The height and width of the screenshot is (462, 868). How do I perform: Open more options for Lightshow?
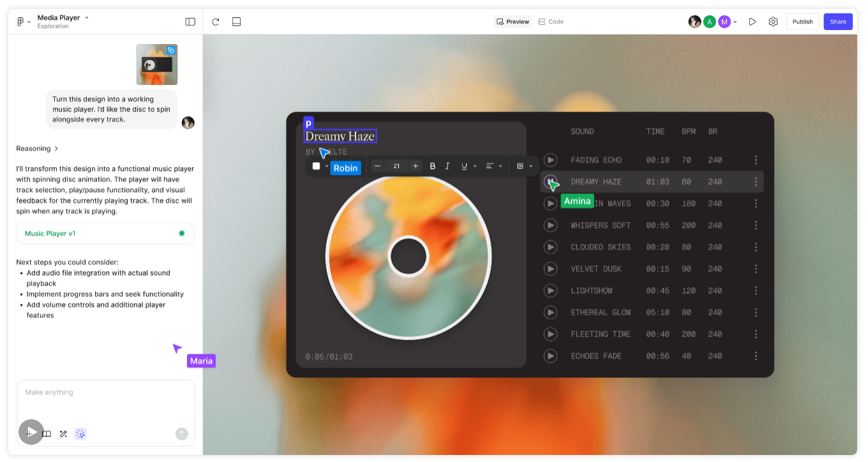(756, 290)
